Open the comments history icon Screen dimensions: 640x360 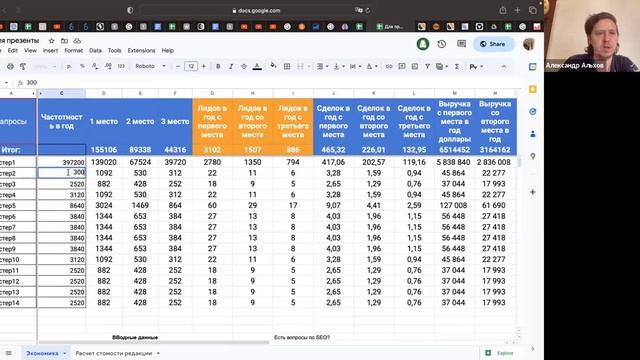click(462, 44)
